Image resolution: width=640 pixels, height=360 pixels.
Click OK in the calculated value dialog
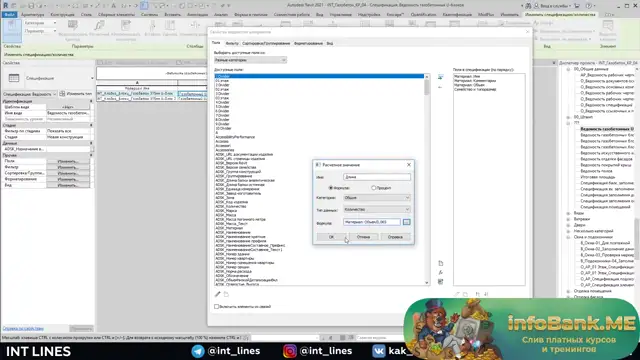[331, 237]
